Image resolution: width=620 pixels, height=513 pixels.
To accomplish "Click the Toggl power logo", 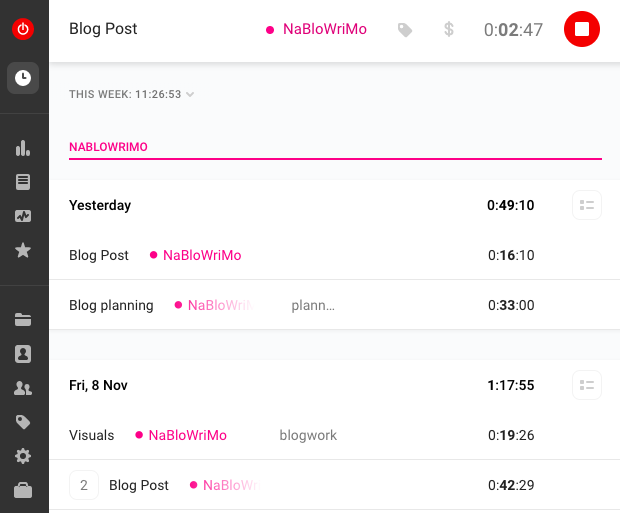I will pyautogui.click(x=23, y=30).
